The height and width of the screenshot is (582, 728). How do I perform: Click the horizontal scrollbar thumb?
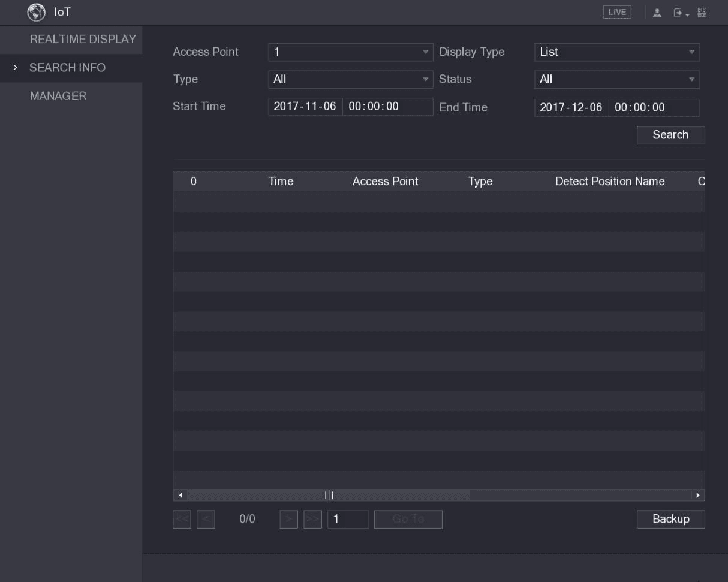329,495
